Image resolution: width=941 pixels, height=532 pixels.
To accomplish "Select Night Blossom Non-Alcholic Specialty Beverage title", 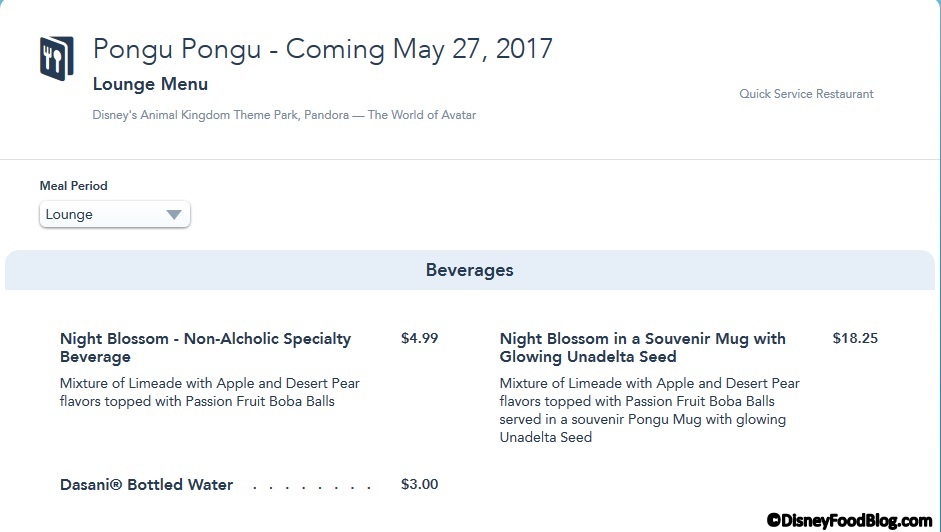I will (205, 347).
